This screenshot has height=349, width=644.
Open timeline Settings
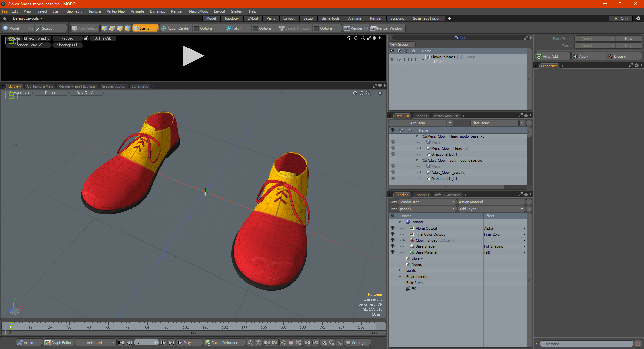coord(358,343)
